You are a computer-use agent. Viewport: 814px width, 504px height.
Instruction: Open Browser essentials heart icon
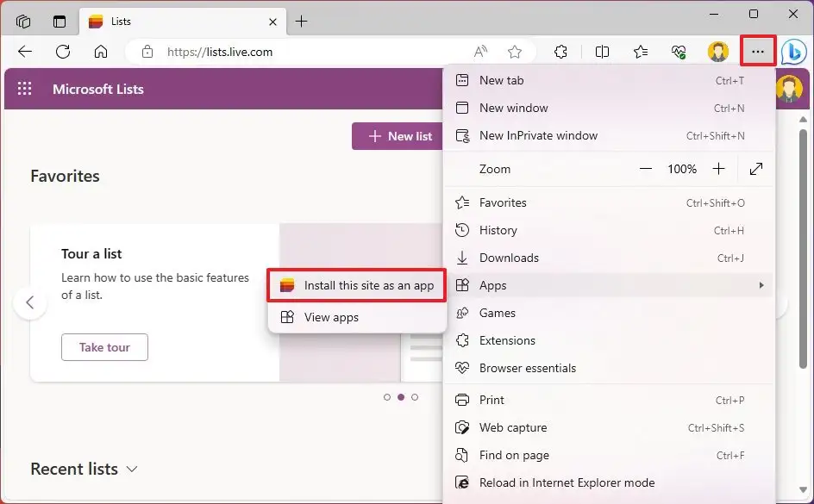pyautogui.click(x=679, y=52)
